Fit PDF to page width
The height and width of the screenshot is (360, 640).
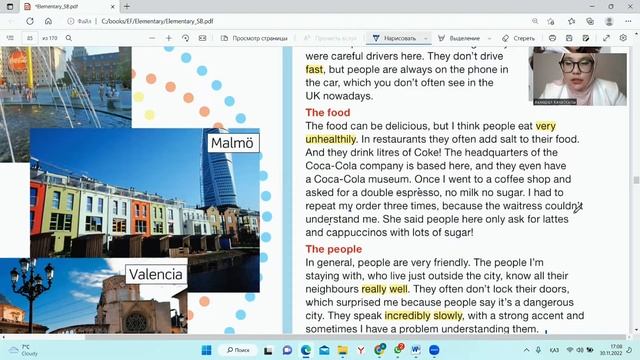(x=202, y=38)
